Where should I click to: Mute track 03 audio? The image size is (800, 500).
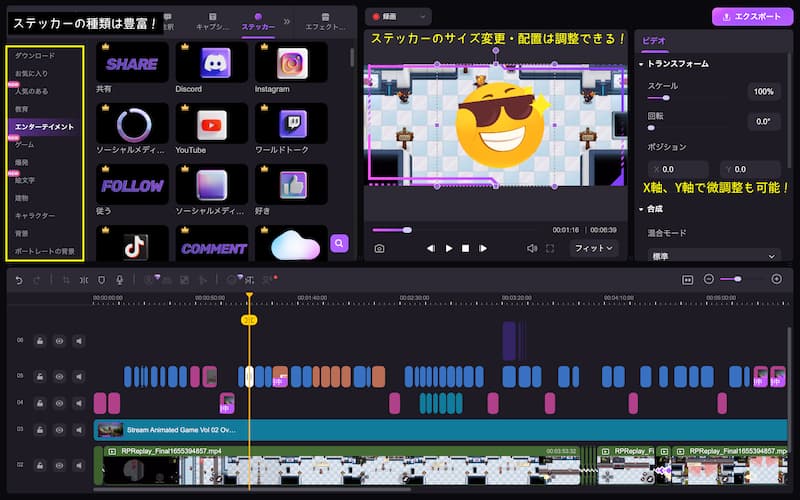coord(79,430)
